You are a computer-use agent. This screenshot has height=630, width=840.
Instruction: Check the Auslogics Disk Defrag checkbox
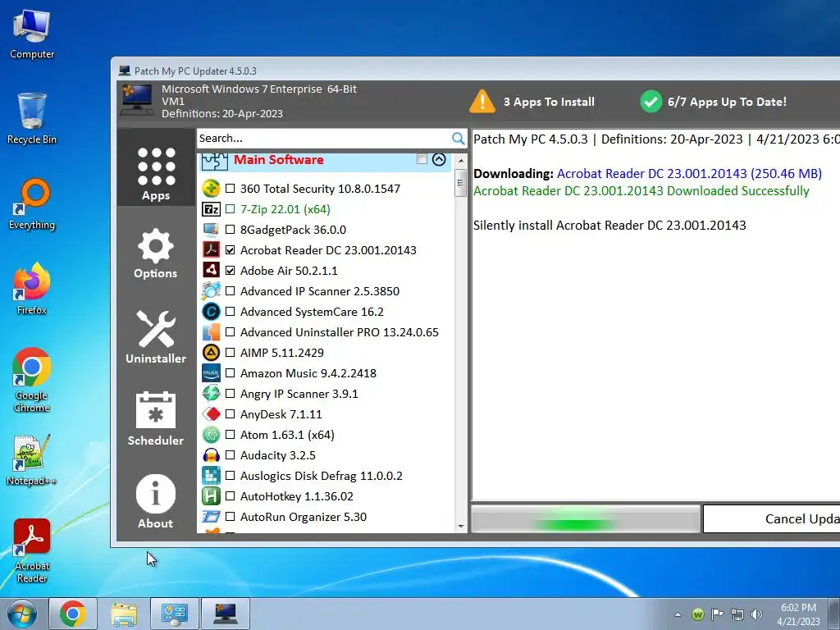[231, 476]
